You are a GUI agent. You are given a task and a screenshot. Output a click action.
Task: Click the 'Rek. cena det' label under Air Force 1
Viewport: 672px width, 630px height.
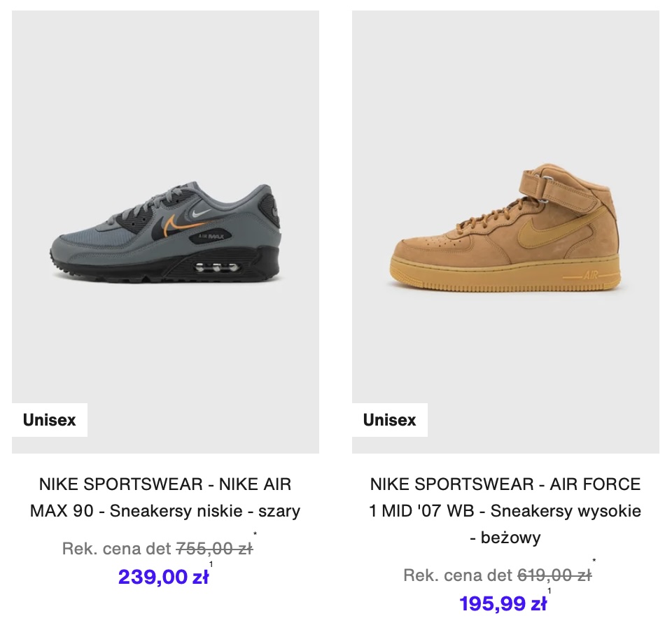point(458,575)
